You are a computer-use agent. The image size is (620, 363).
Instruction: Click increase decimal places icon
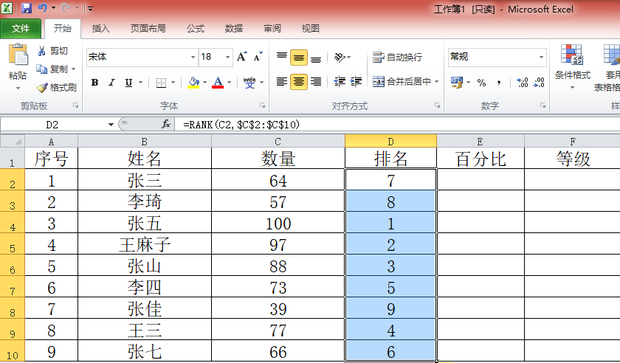(523, 82)
